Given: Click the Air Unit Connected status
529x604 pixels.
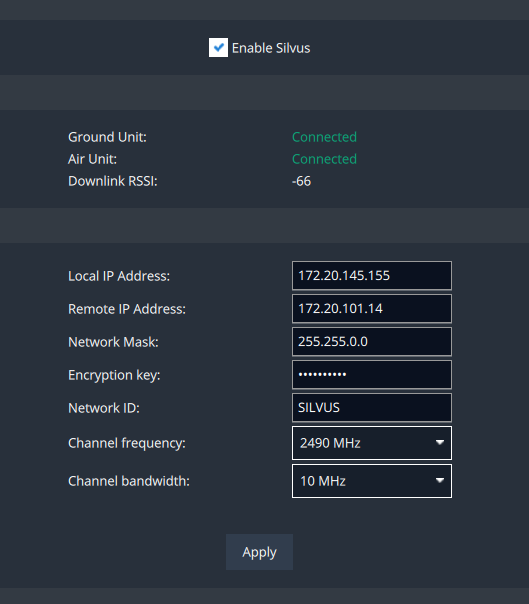Looking at the screenshot, I should [324, 159].
